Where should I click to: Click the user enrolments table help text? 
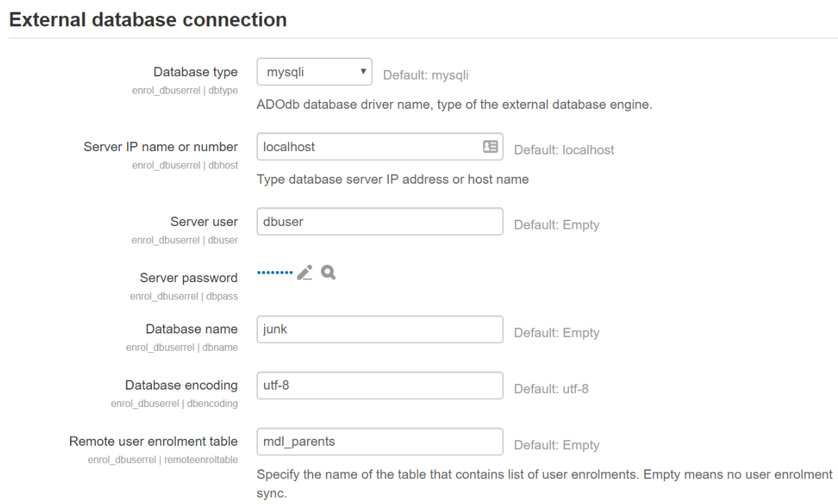545,485
